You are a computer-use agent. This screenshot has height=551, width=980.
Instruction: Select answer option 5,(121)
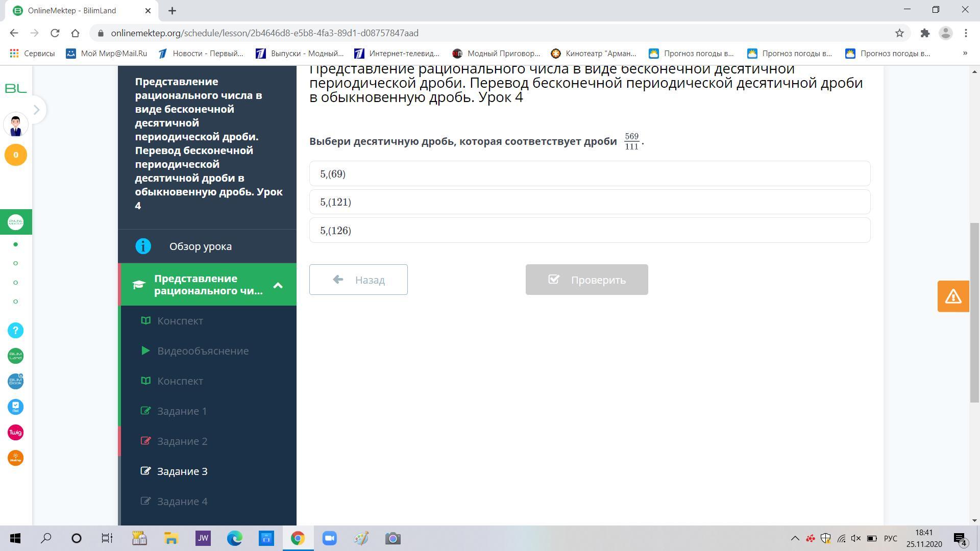[x=590, y=202]
